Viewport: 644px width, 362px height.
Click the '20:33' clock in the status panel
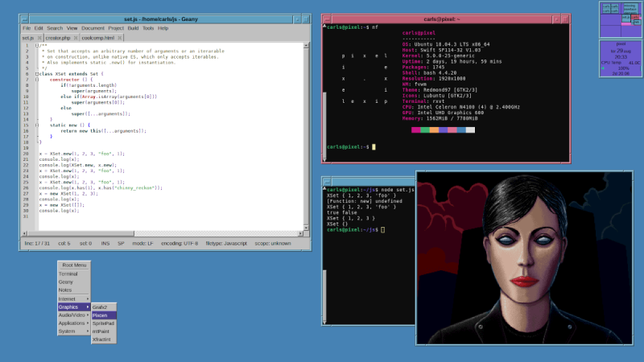621,57
